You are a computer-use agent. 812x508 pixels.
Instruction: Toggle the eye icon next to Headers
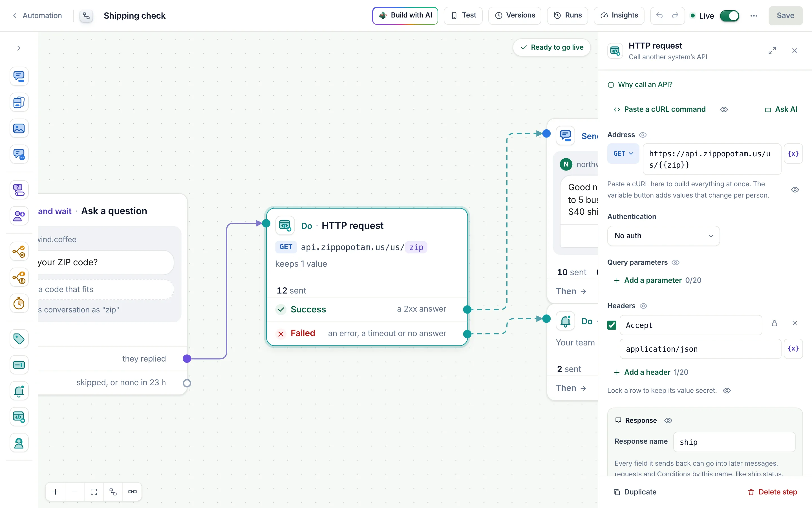point(643,306)
